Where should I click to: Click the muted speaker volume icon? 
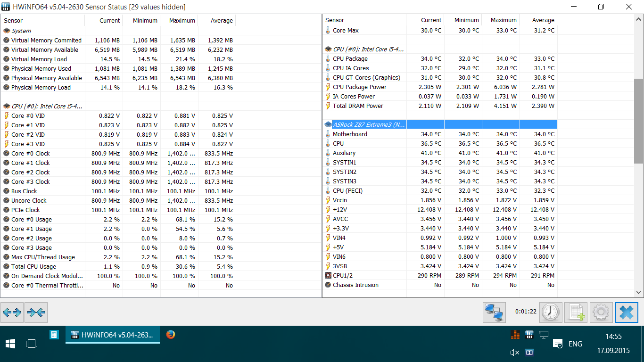pyautogui.click(x=515, y=352)
